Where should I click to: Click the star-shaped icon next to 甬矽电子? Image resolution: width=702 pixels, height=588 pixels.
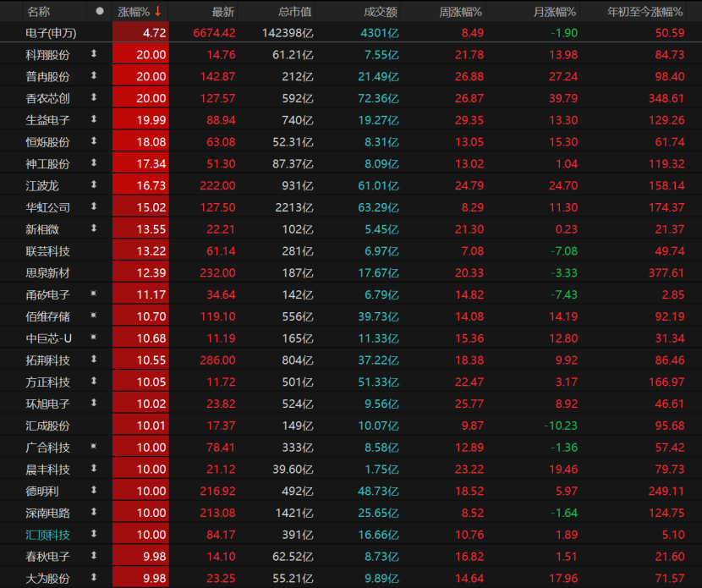[x=94, y=294]
